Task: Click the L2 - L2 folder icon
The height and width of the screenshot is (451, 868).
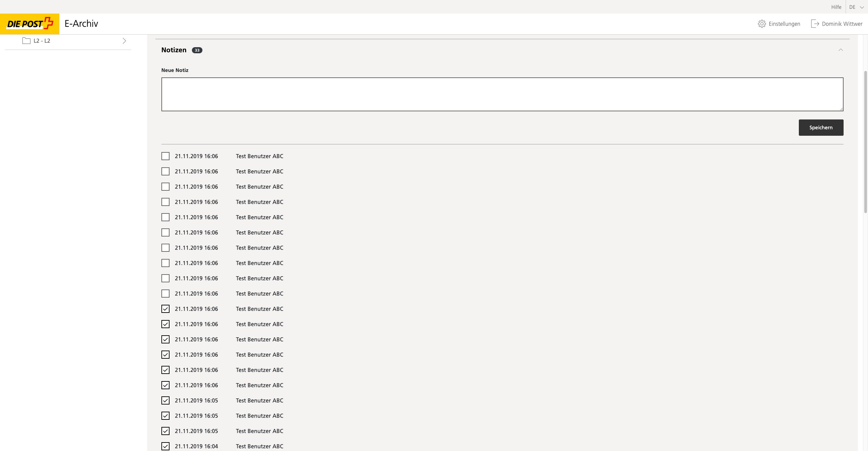Action: point(26,41)
